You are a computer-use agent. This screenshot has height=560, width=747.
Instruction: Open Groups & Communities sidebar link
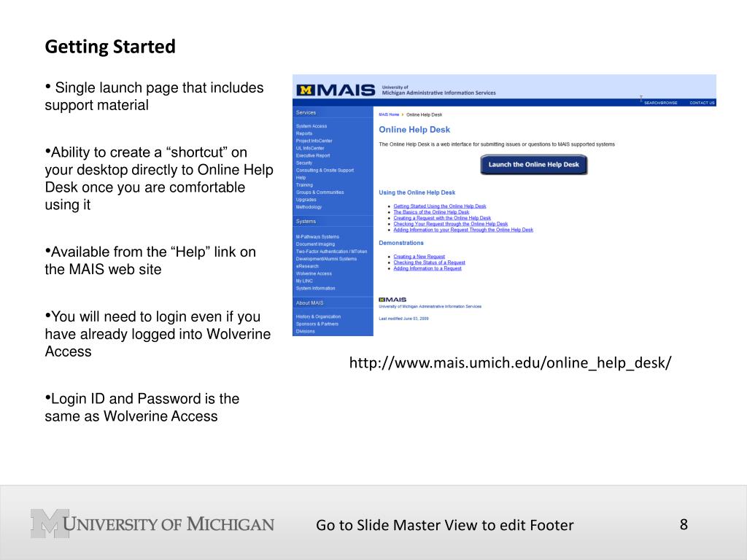[x=320, y=192]
